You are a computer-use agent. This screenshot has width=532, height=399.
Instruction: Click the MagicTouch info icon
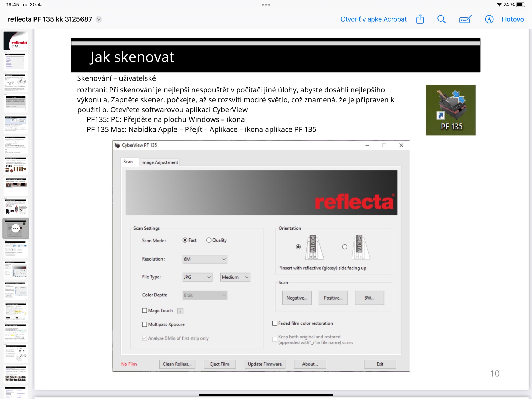180,311
